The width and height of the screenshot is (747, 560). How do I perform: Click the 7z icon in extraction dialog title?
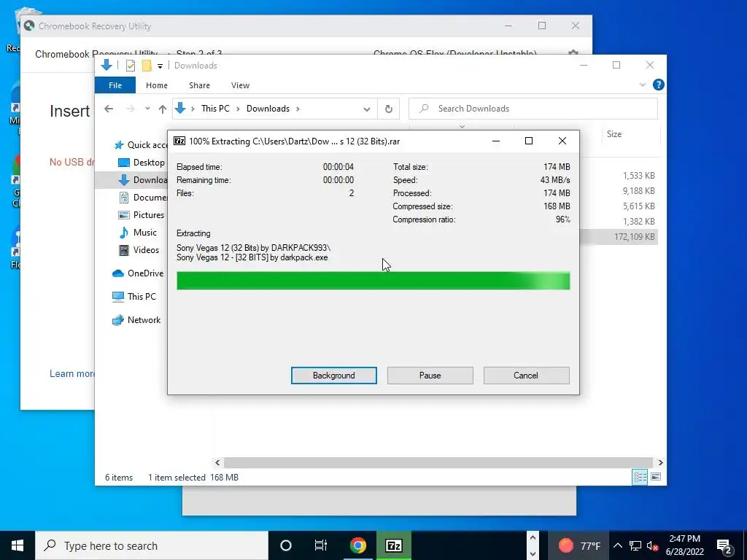(179, 141)
